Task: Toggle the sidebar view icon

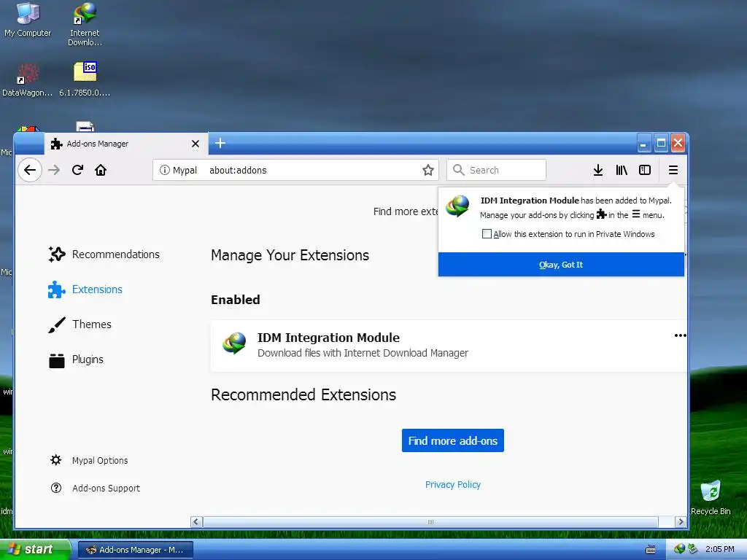Action: [x=645, y=170]
